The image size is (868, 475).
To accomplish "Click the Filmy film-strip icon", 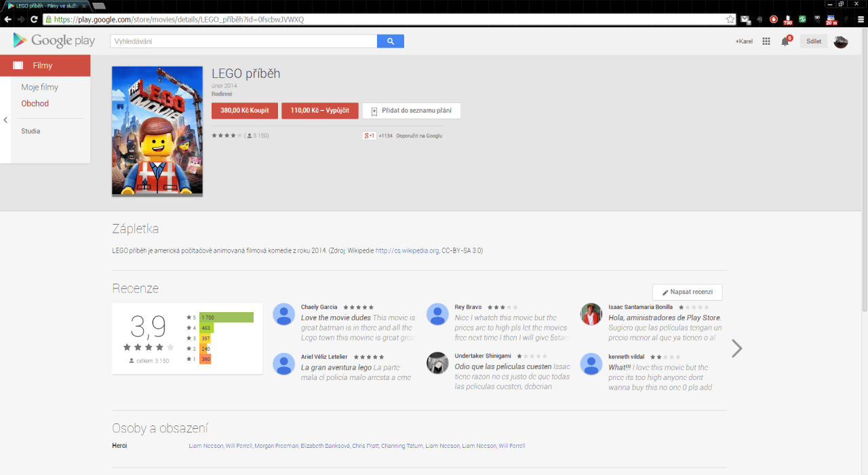I will [18, 65].
